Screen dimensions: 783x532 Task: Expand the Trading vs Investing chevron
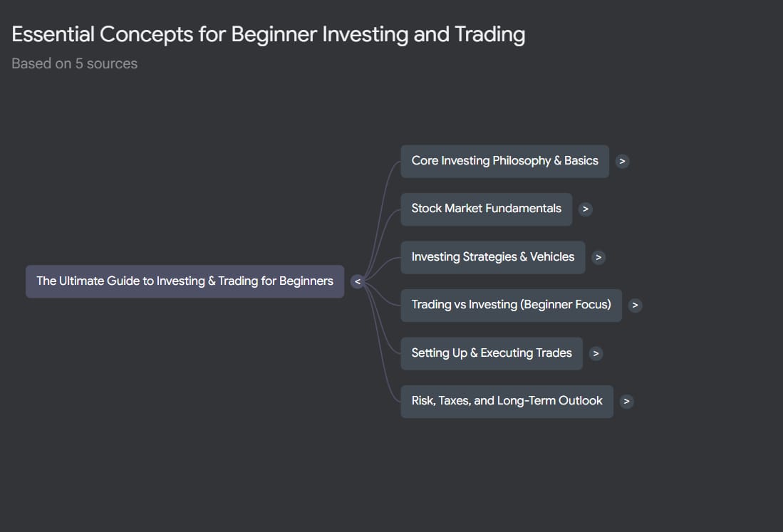636,305
